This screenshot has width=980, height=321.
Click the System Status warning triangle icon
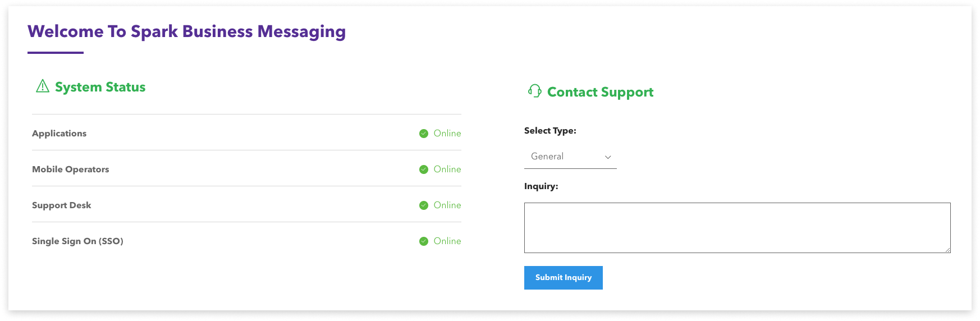click(43, 86)
